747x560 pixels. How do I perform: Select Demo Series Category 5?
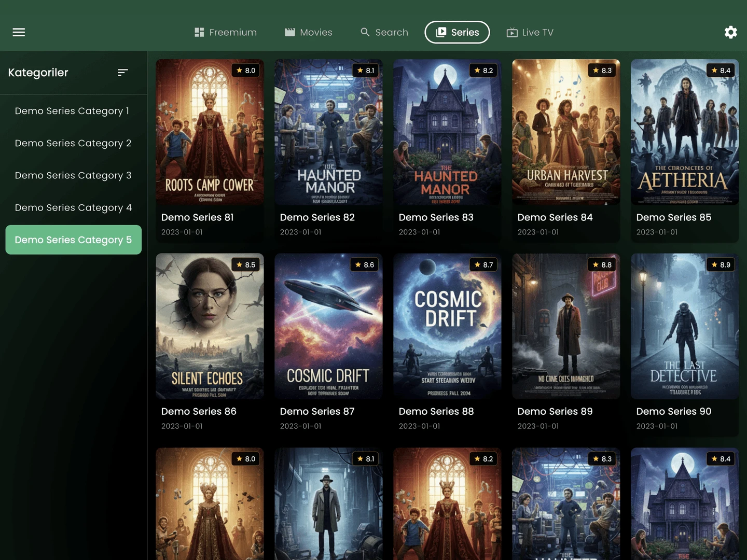coord(73,240)
